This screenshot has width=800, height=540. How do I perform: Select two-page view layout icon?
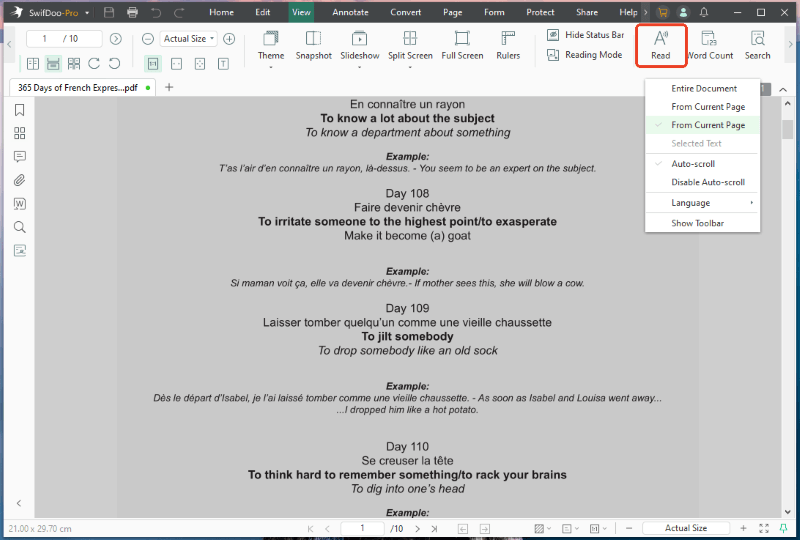33,63
